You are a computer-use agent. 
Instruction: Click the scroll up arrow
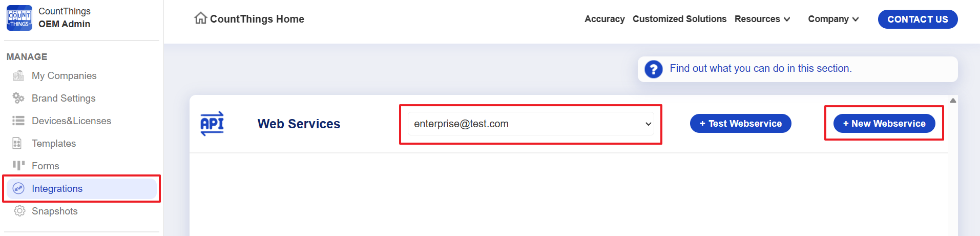[x=953, y=101]
